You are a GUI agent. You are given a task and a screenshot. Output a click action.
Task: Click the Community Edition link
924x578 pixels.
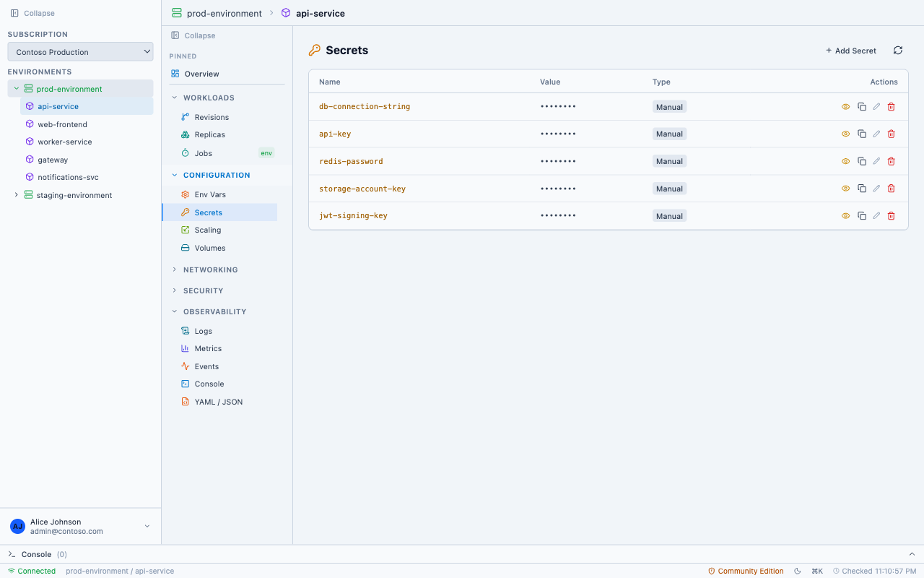[x=751, y=571]
